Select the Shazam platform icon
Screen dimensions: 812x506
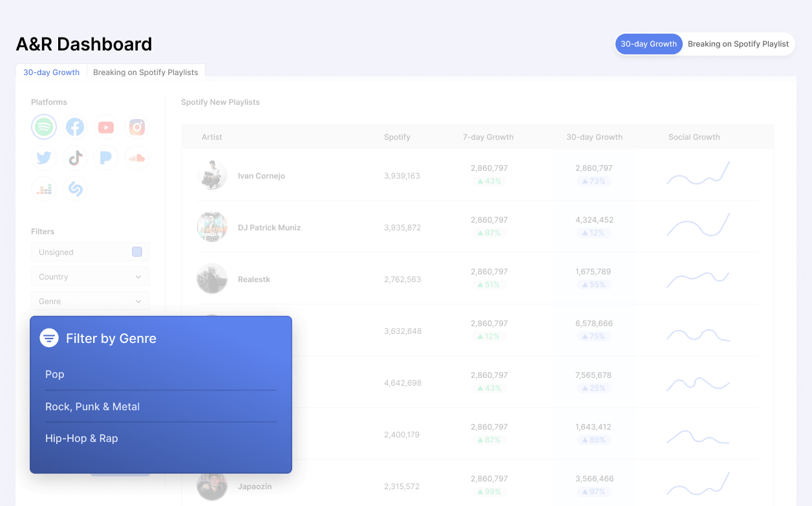pyautogui.click(x=75, y=189)
